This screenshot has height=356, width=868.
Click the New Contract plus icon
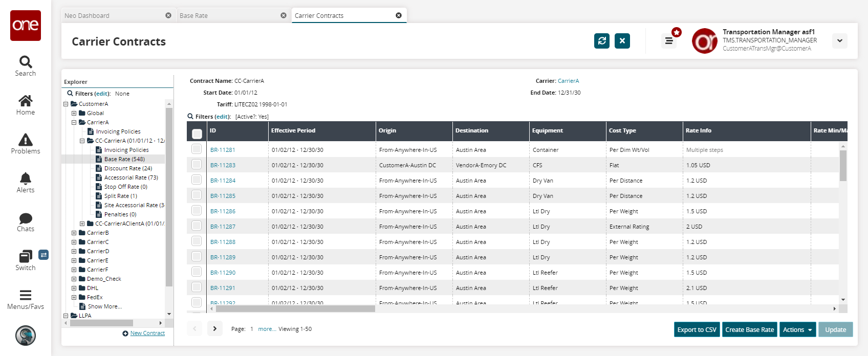(x=125, y=333)
